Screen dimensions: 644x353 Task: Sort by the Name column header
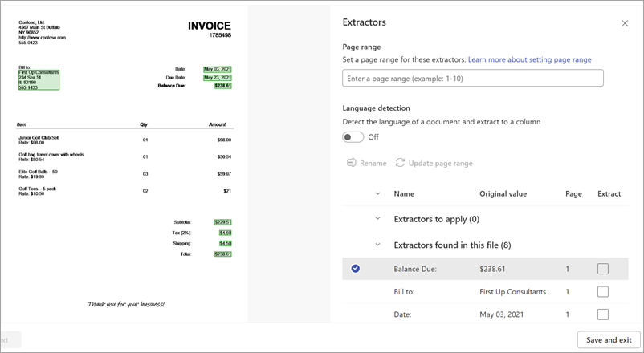pos(404,193)
